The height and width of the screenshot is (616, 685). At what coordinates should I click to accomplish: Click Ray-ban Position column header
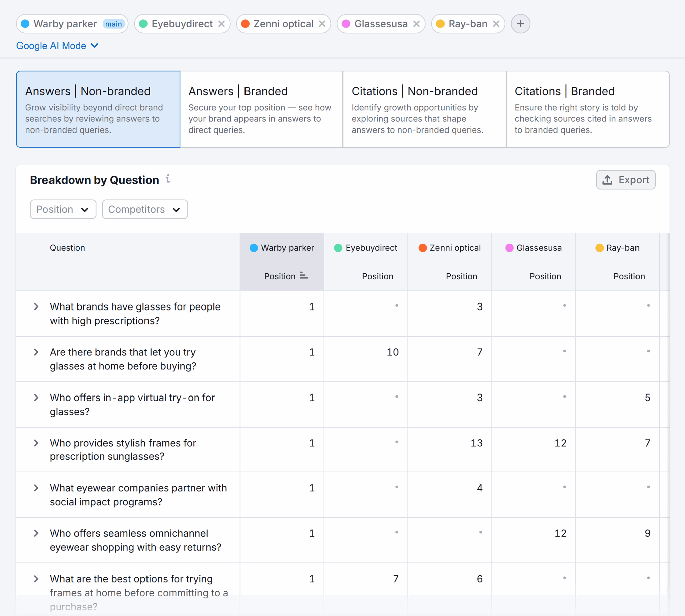[x=629, y=276]
